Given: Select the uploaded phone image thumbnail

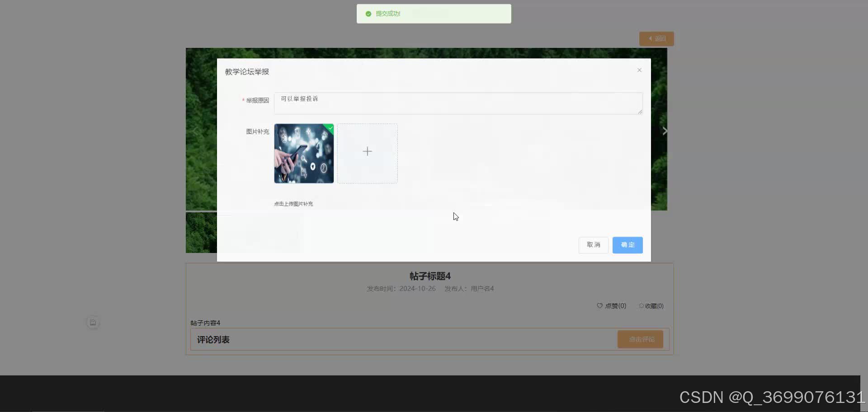Looking at the screenshot, I should pyautogui.click(x=304, y=154).
